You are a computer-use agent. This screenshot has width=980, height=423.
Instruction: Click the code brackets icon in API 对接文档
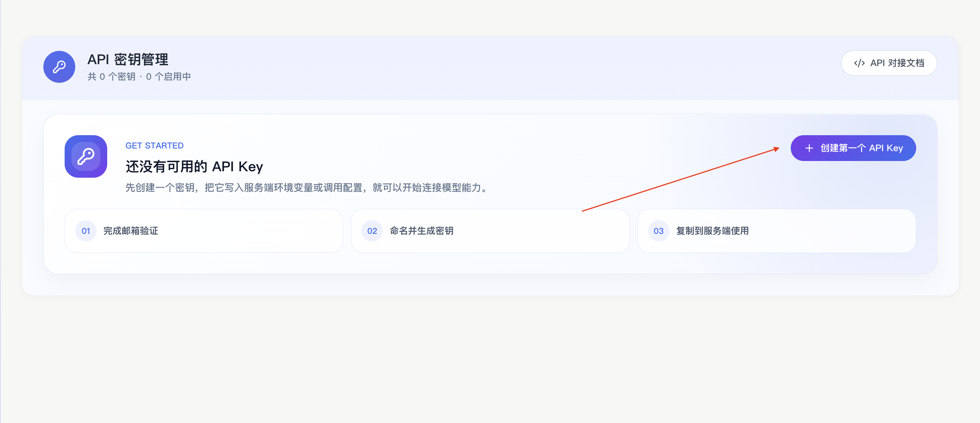click(859, 63)
